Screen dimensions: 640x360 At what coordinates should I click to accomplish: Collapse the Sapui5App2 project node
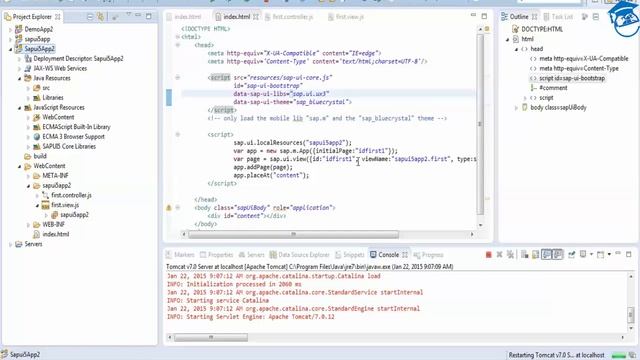[x=10, y=49]
